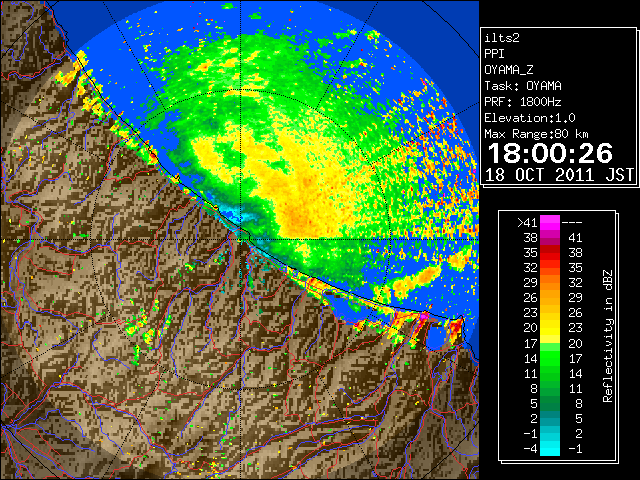Select the ilts2 label in info box
The height and width of the screenshot is (480, 640).
point(502,38)
